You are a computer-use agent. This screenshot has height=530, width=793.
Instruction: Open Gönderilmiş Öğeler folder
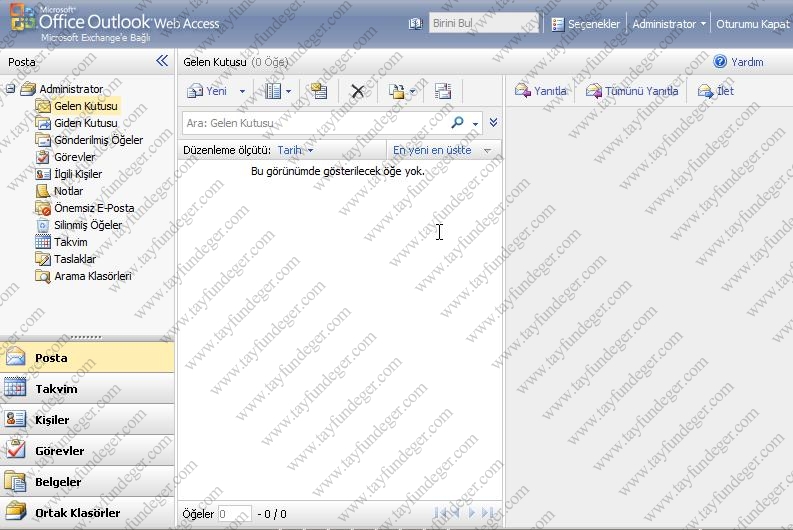(98, 140)
